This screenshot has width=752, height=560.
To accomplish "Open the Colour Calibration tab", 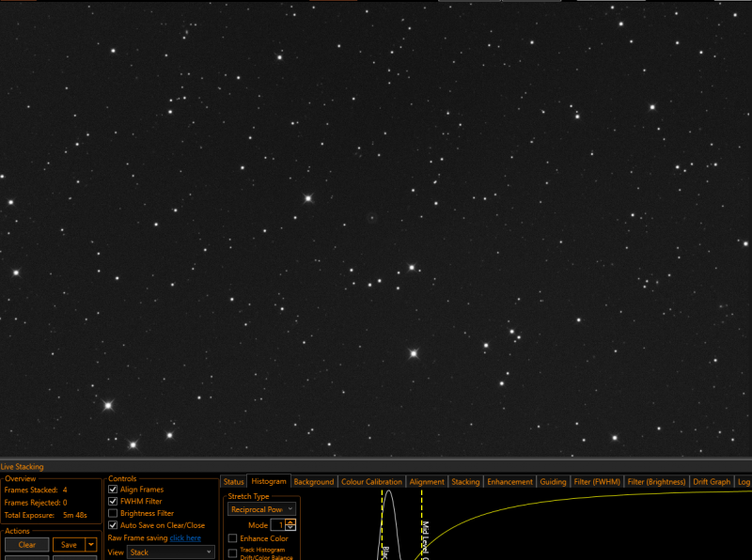I will point(371,482).
